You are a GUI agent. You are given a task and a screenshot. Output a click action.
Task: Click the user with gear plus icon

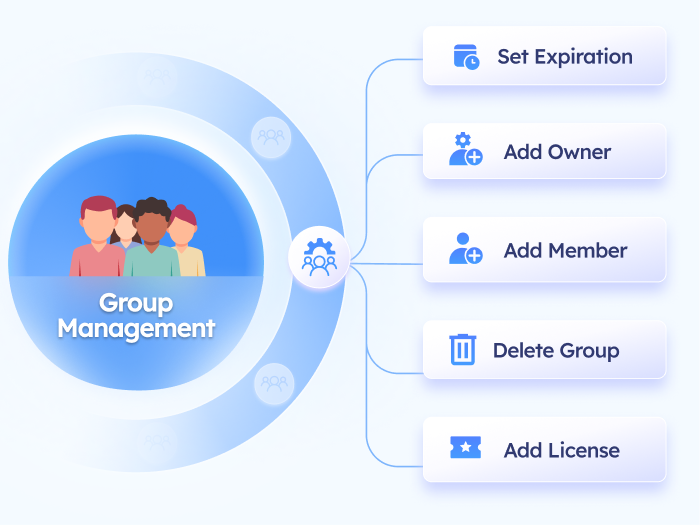click(x=466, y=149)
